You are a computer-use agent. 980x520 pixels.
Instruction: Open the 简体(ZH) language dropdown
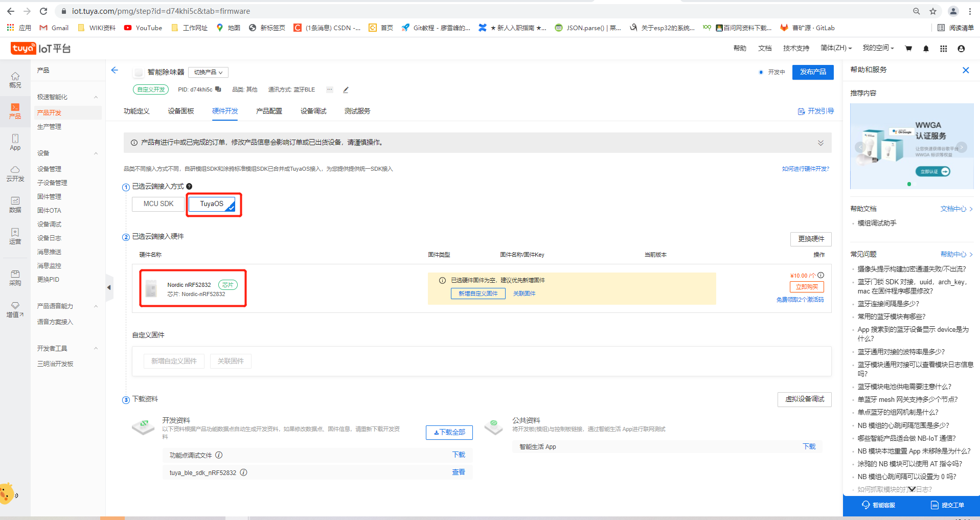[836, 48]
